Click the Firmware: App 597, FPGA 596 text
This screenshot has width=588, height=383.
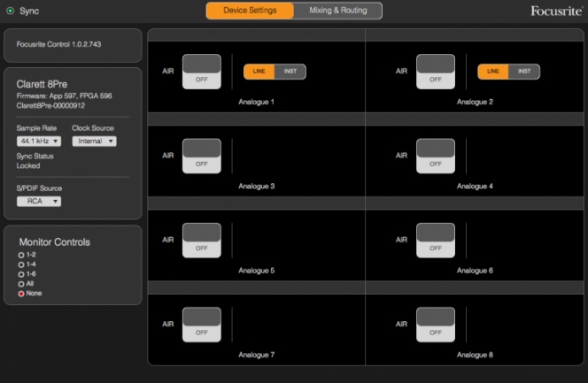(64, 96)
